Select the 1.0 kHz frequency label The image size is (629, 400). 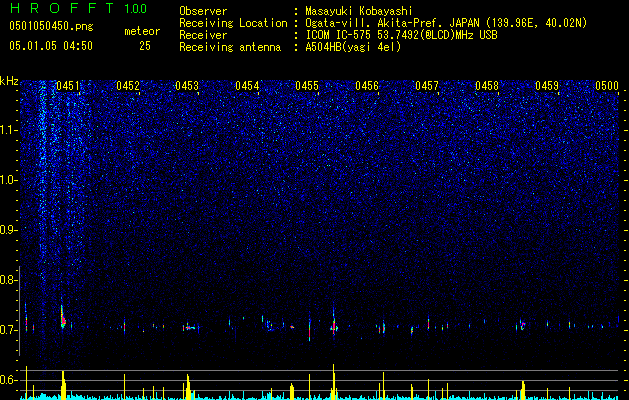[9, 180]
